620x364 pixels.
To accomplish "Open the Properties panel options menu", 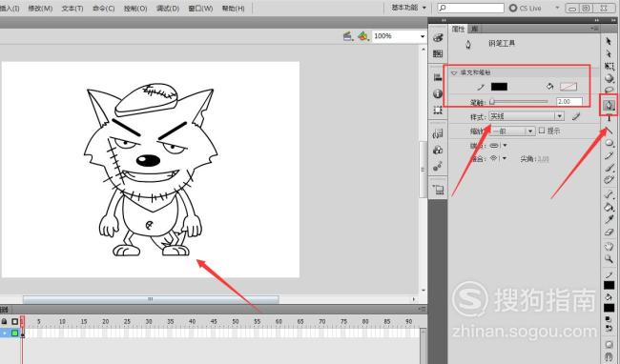I will [594, 29].
